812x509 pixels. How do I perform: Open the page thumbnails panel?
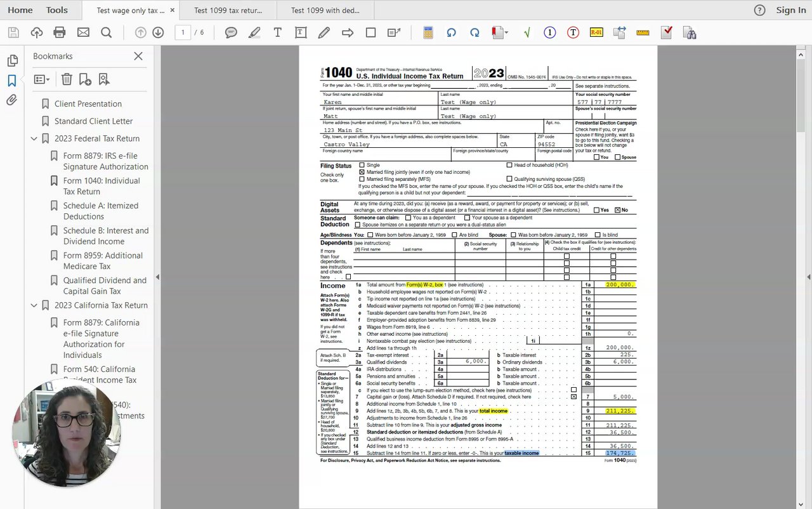click(12, 61)
